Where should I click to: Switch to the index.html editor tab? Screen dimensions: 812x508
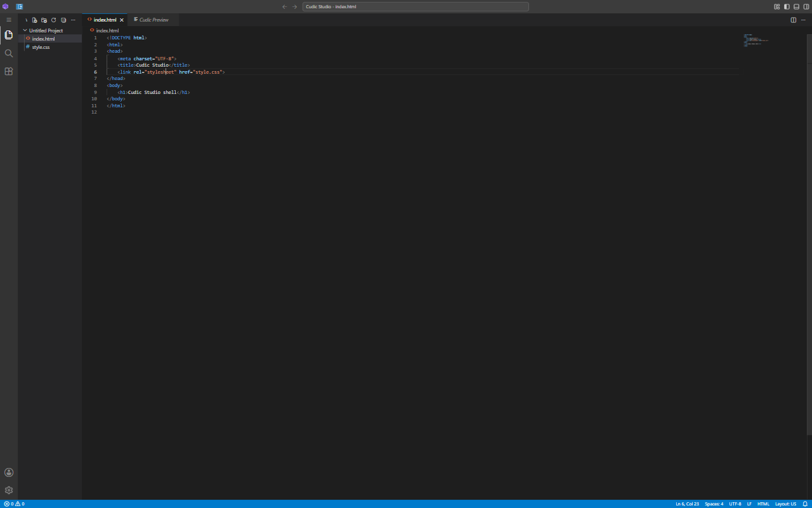point(105,20)
